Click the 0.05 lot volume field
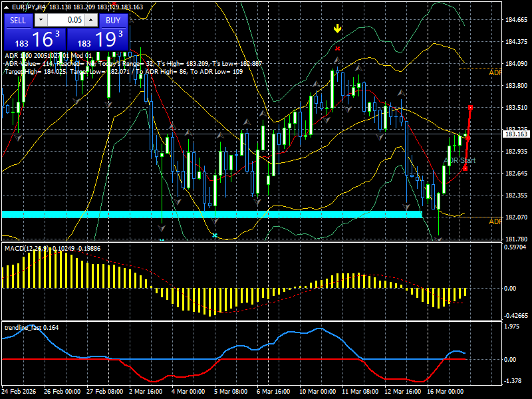This screenshot has width=532, height=399. (x=66, y=20)
